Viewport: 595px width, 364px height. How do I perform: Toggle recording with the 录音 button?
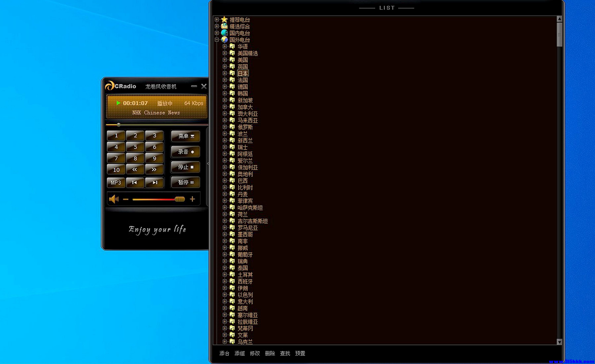point(185,152)
